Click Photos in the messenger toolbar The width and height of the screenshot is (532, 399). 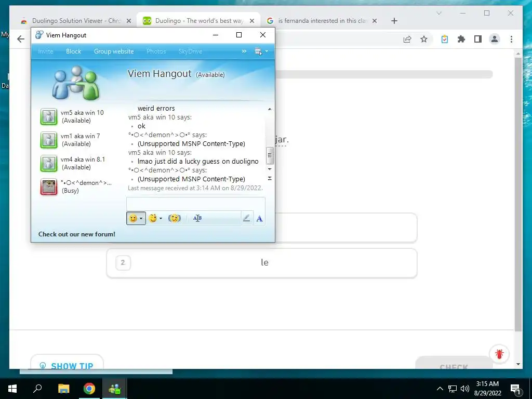pos(156,51)
